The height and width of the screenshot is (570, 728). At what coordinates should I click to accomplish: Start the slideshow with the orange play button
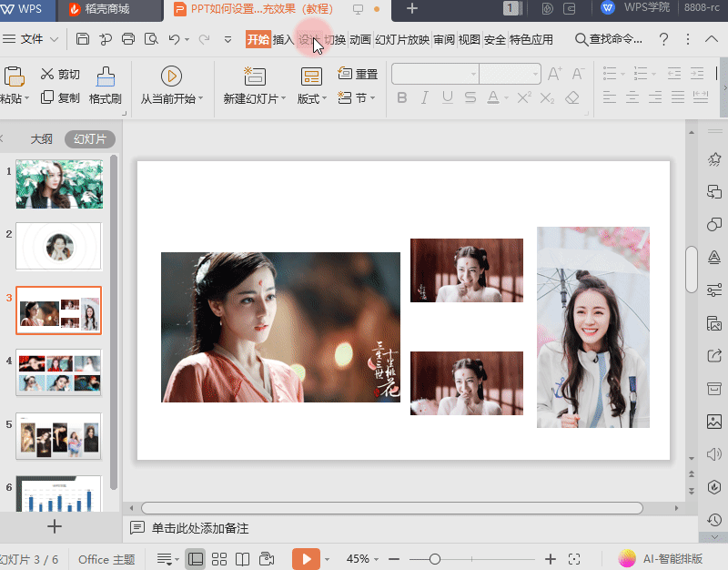tap(306, 559)
